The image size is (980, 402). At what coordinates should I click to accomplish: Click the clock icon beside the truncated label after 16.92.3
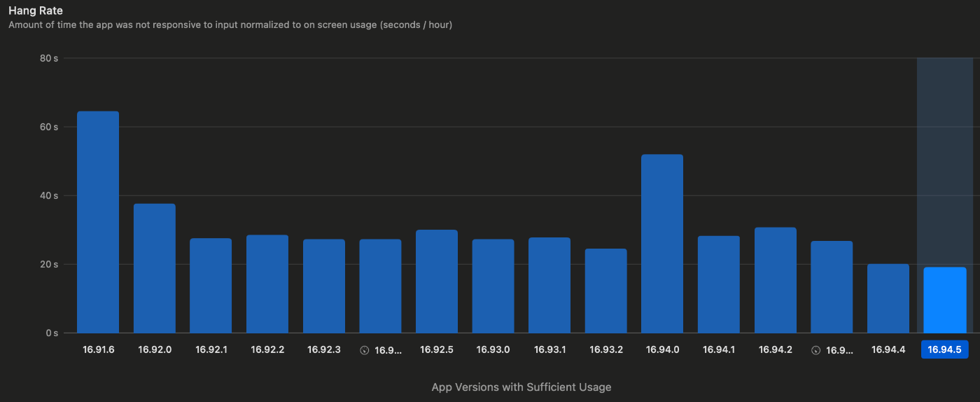click(364, 350)
